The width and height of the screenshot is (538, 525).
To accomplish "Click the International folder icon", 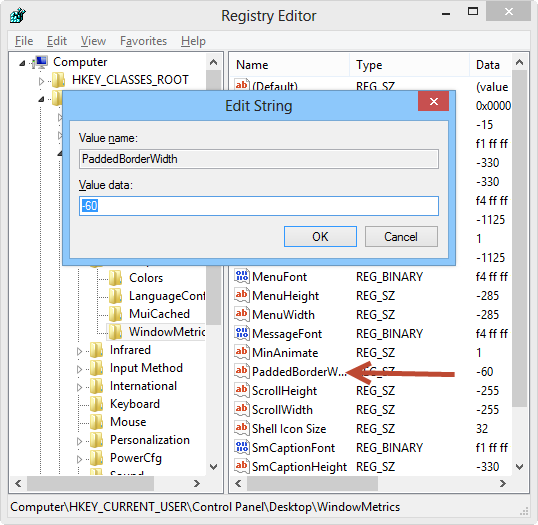I will click(x=97, y=386).
